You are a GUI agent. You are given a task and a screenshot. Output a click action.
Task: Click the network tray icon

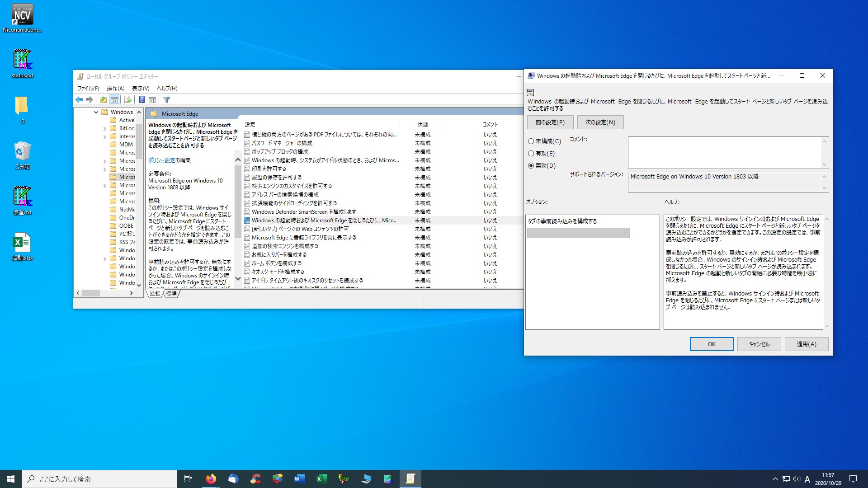(x=786, y=479)
